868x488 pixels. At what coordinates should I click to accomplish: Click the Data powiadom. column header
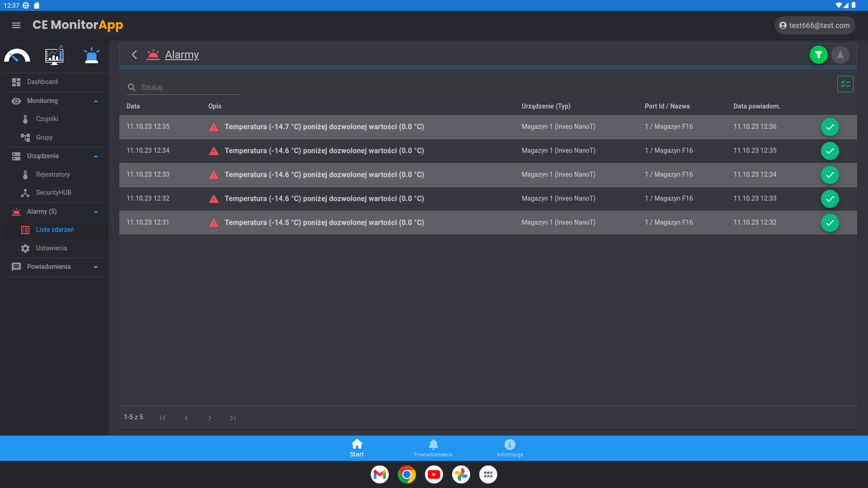click(x=757, y=106)
